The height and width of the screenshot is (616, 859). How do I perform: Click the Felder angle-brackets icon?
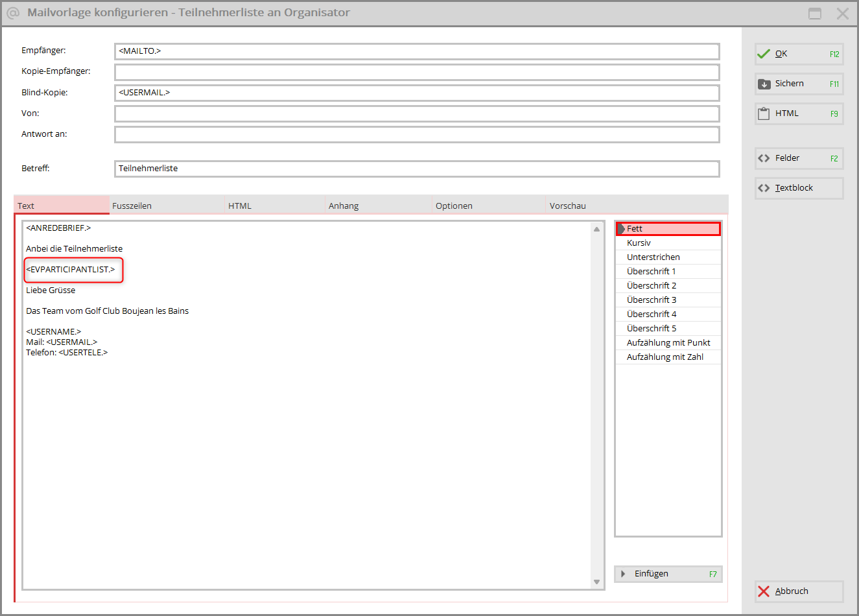[764, 158]
